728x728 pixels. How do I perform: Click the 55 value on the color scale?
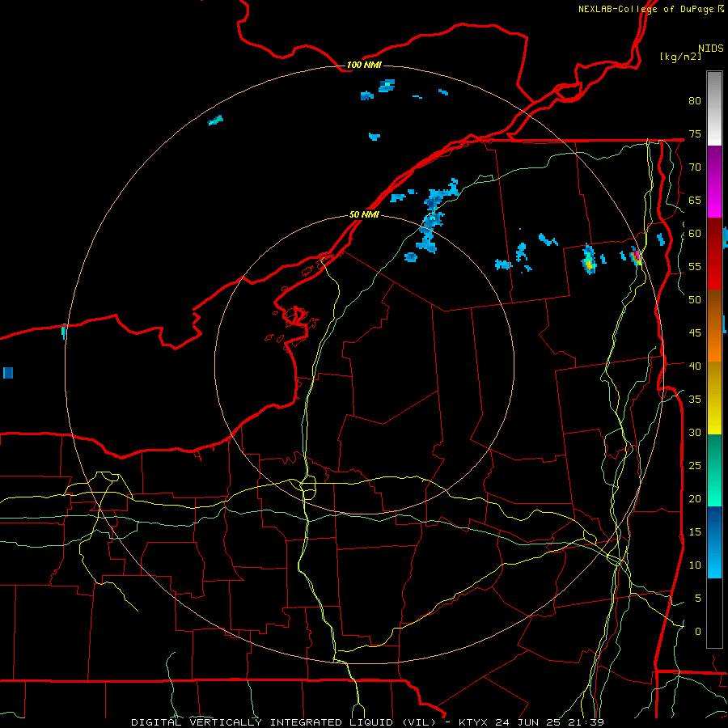(695, 266)
